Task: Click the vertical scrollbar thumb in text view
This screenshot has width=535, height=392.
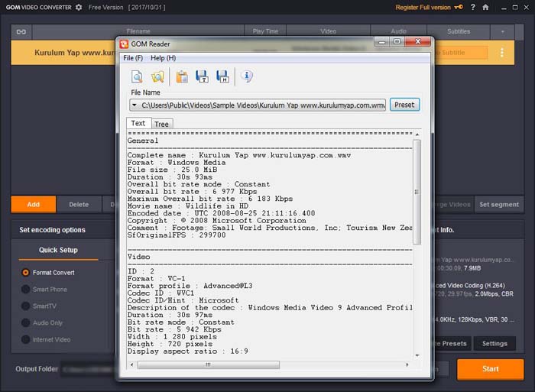Action: tap(417, 192)
